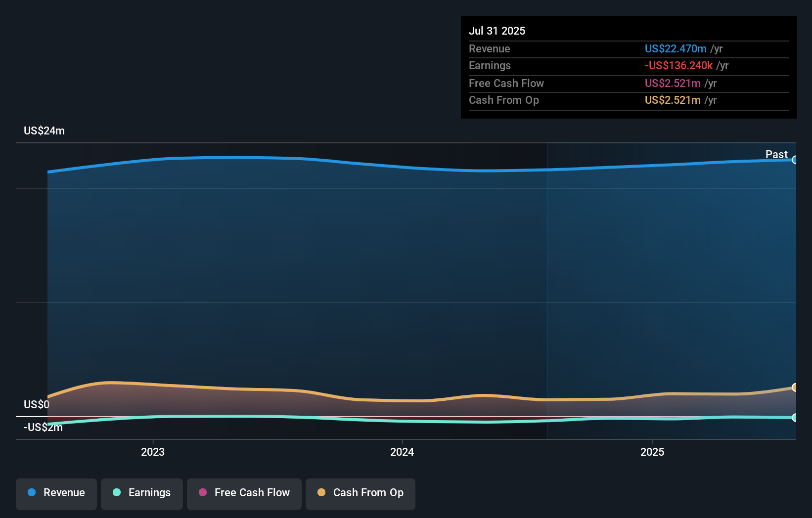Toggle Cash From Op legend button

pos(361,493)
